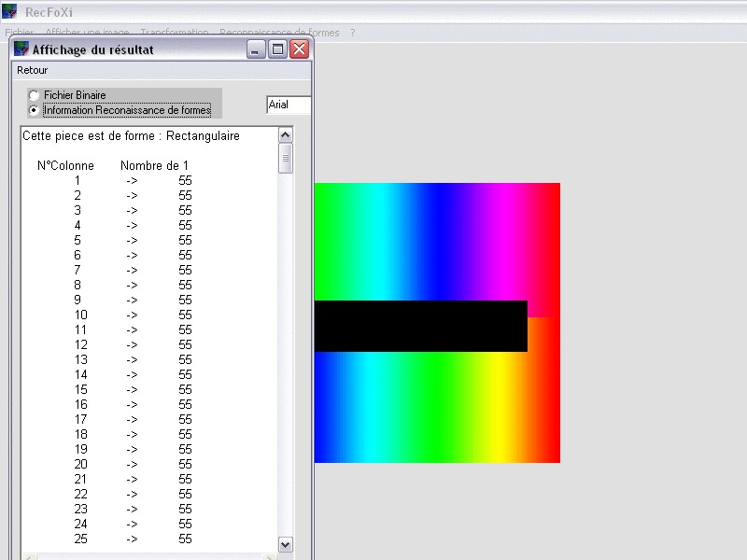This screenshot has height=560, width=747.
Task: Open the Transformation menu
Action: [x=175, y=33]
